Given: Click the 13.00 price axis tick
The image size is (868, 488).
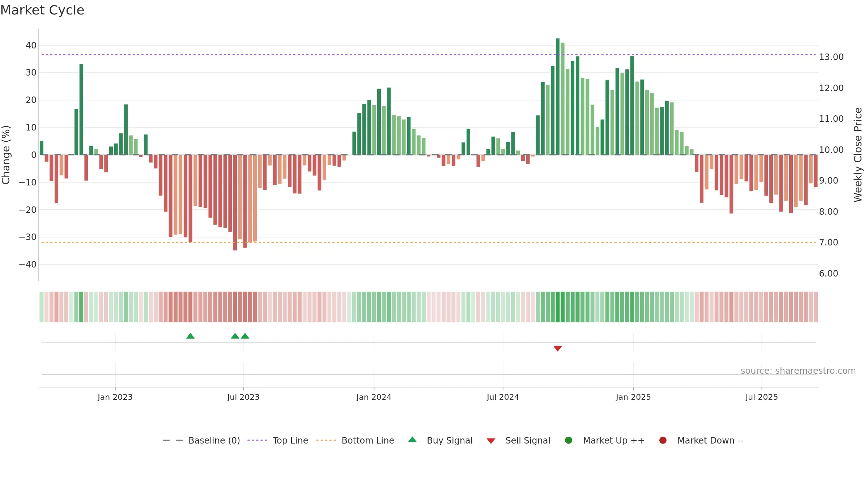Looking at the screenshot, I should pyautogui.click(x=831, y=57).
